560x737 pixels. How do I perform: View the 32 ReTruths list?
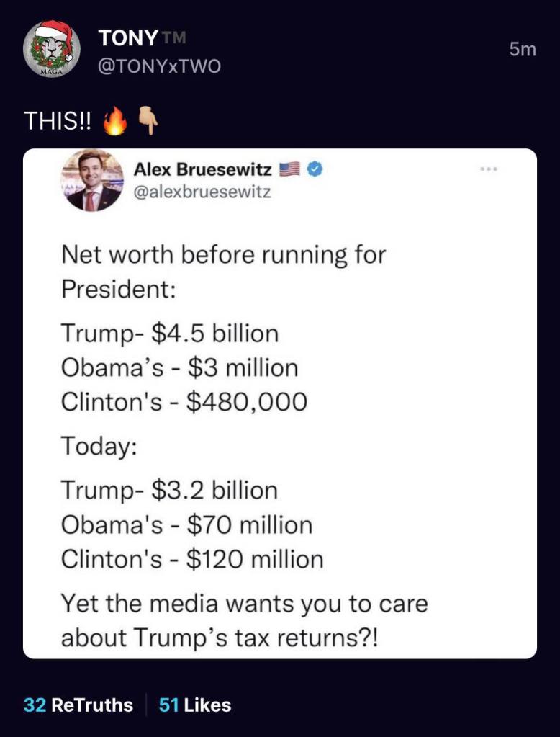pos(78,705)
